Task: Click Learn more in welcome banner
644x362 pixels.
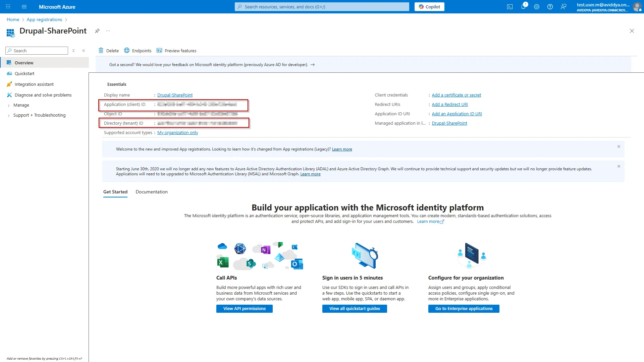Action: pyautogui.click(x=342, y=149)
